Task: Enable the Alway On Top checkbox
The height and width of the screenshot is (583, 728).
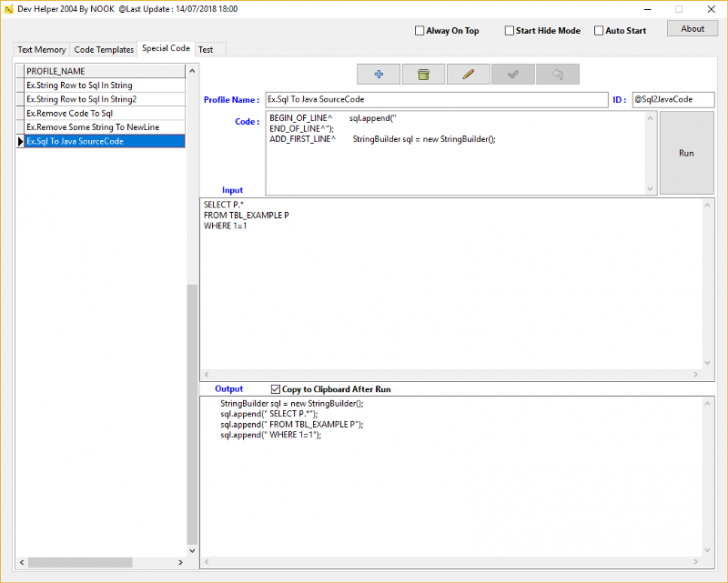Action: pos(419,31)
